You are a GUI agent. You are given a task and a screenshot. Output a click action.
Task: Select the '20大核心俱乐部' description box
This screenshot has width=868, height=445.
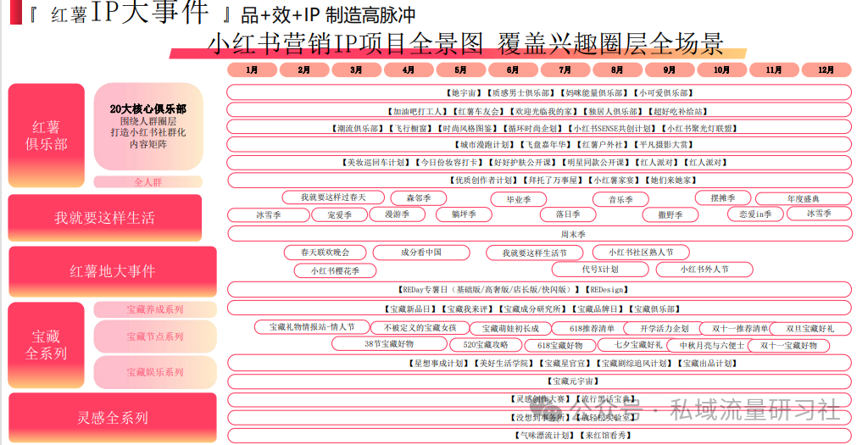(148, 127)
